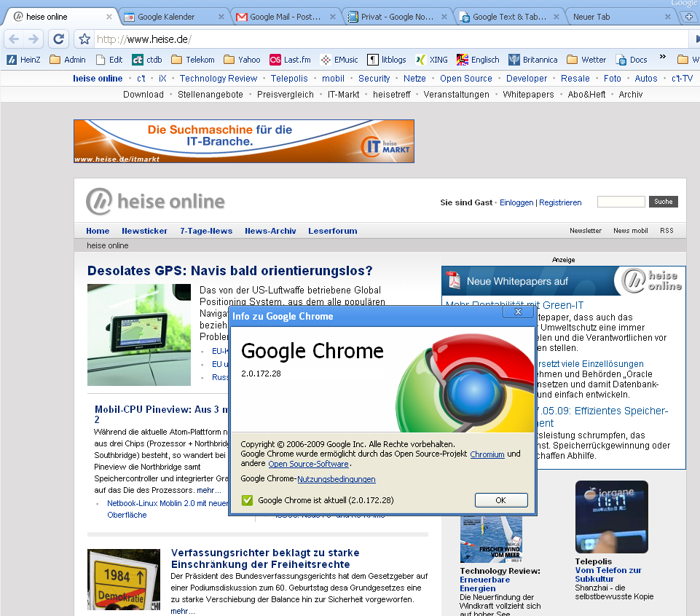The height and width of the screenshot is (616, 700).
Task: Close the Neuer Tab tab
Action: [x=667, y=17]
